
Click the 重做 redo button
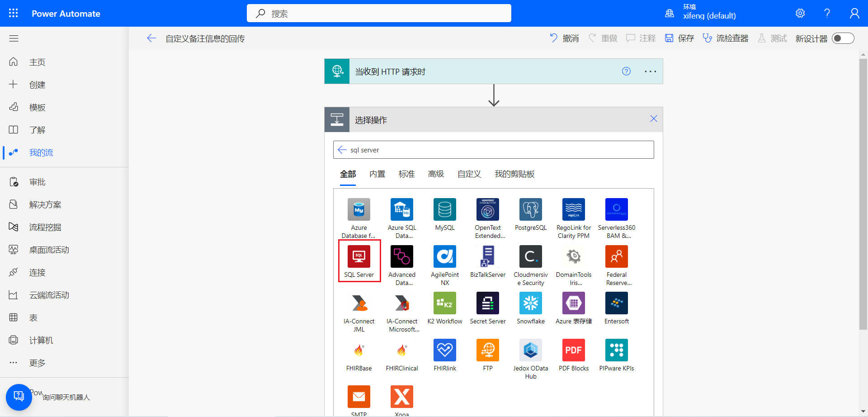coord(603,38)
